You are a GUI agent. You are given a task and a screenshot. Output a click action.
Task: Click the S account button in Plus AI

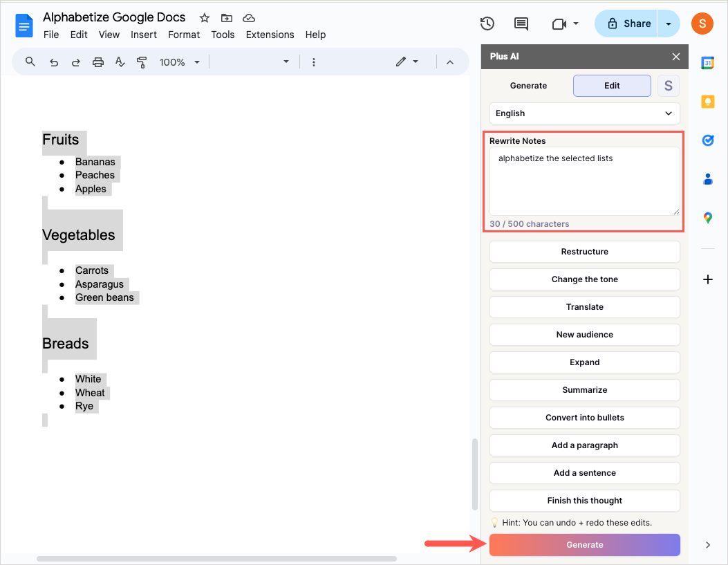pyautogui.click(x=668, y=86)
